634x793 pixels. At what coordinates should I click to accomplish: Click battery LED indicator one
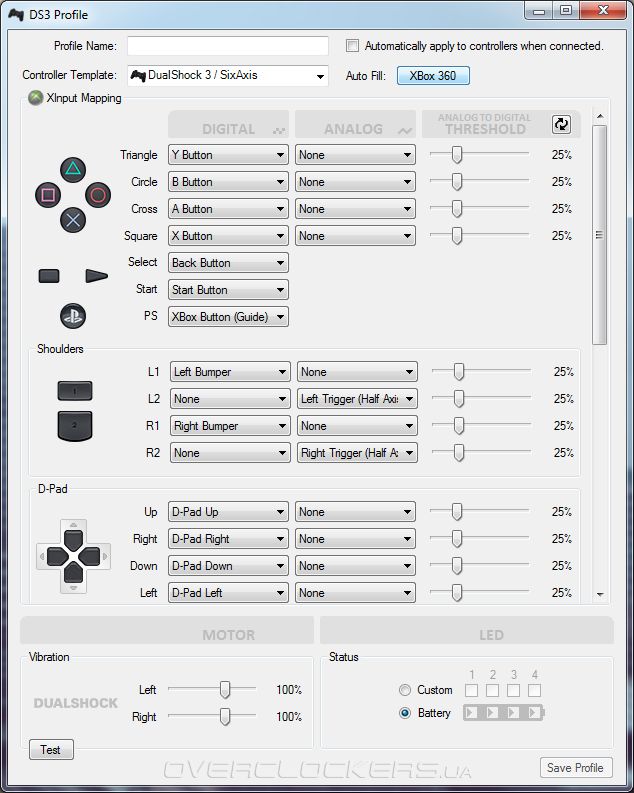471,713
